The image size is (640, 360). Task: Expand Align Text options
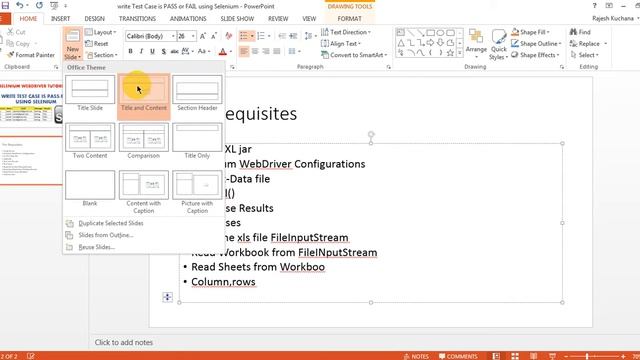(x=341, y=43)
